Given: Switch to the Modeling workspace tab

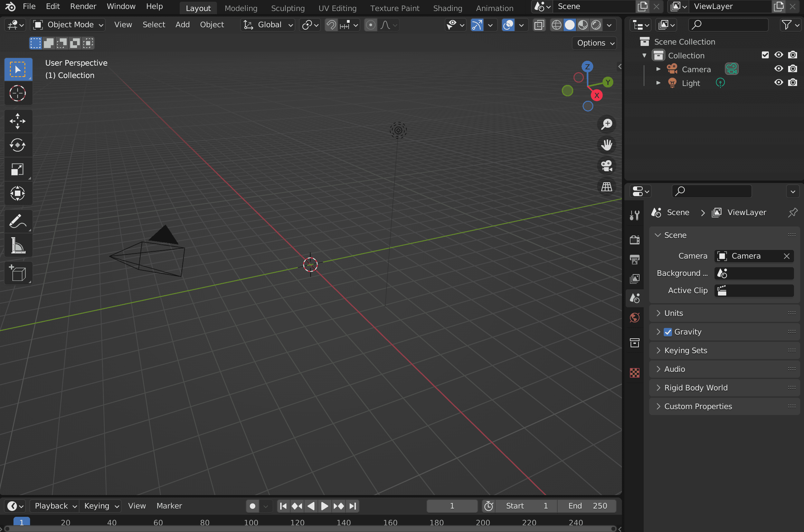Looking at the screenshot, I should pos(241,8).
